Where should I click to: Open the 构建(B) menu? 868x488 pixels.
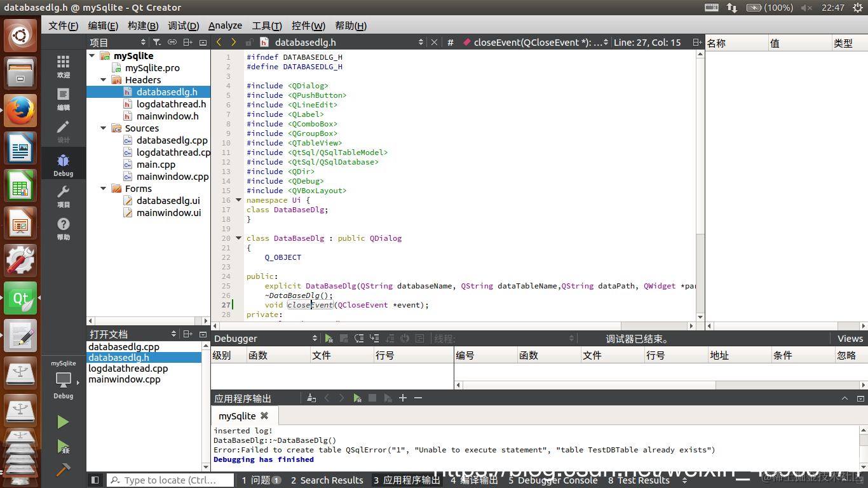(143, 25)
